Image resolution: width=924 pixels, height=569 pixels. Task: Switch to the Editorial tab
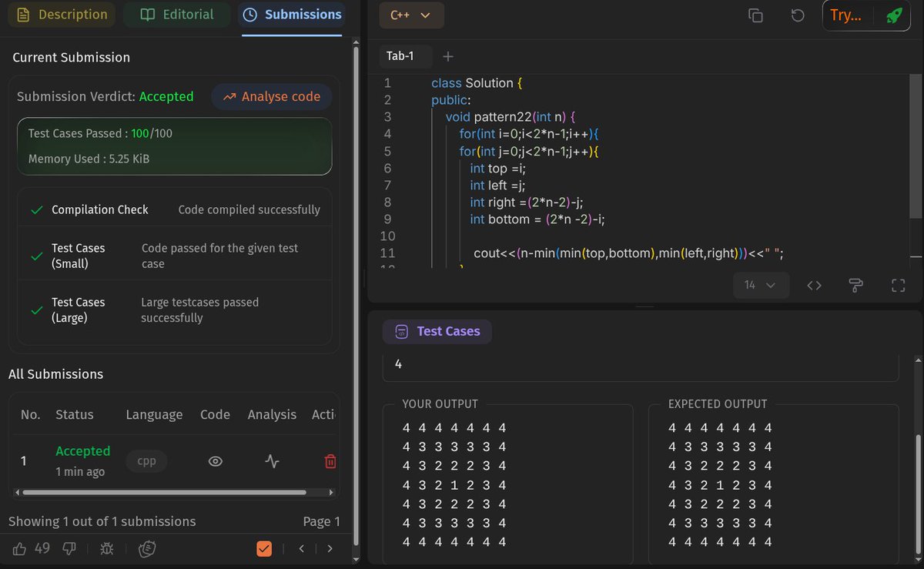click(x=176, y=15)
